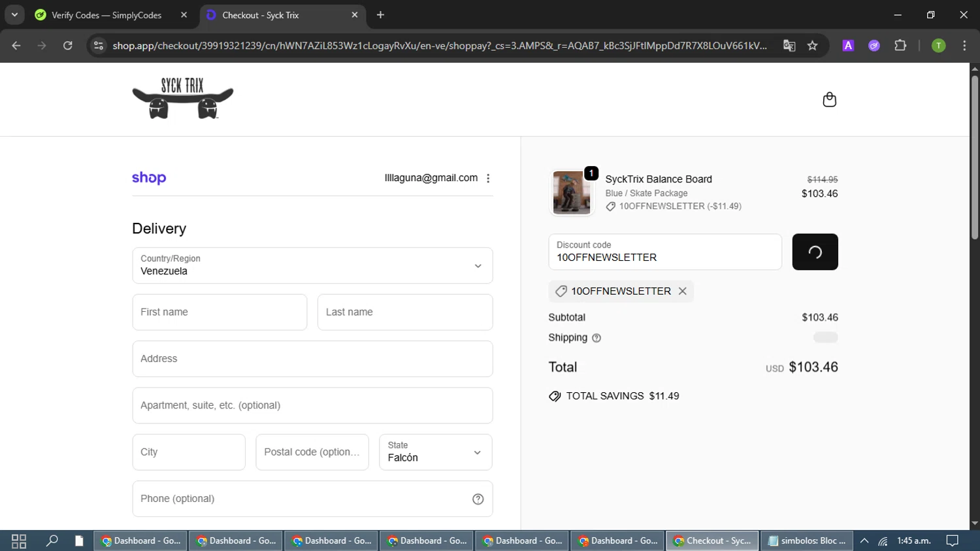The height and width of the screenshot is (551, 980).
Task: Click the Shipping help question mark
Action: click(x=596, y=338)
